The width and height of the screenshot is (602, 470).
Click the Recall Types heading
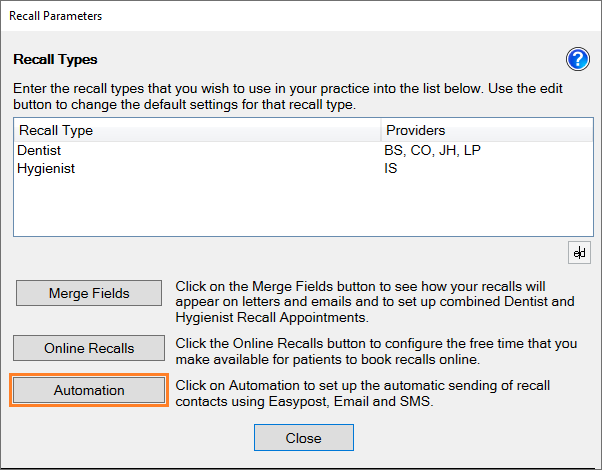(55, 60)
